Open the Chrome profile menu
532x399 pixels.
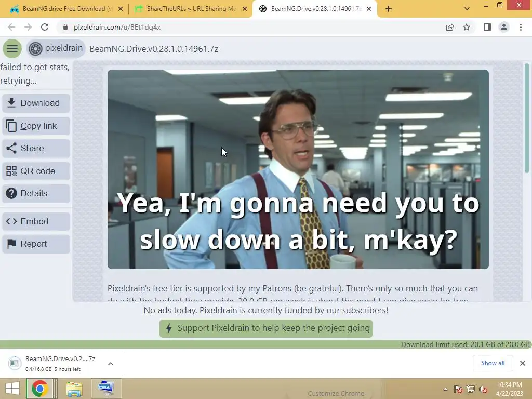coord(504,27)
